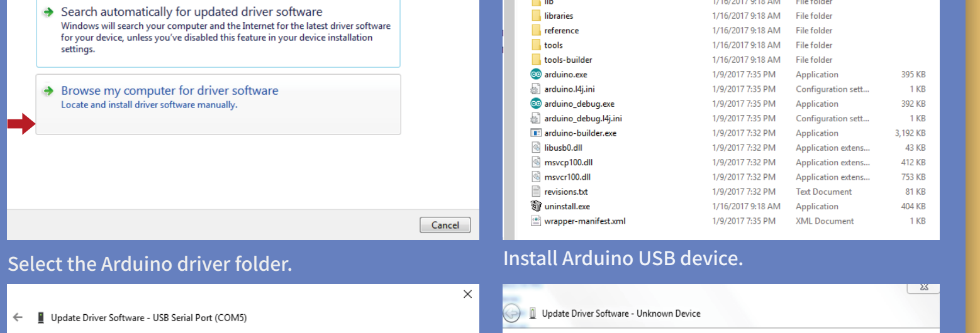The height and width of the screenshot is (333, 980).
Task: Click the Cancel button in driver dialog
Action: pyautogui.click(x=445, y=225)
